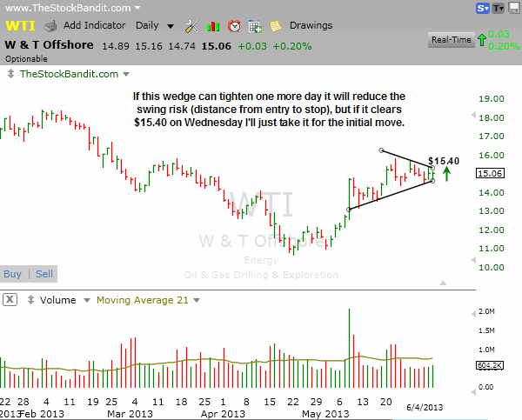The width and height of the screenshot is (522, 420).
Task: Open the Drawings menu
Action: pos(311,25)
